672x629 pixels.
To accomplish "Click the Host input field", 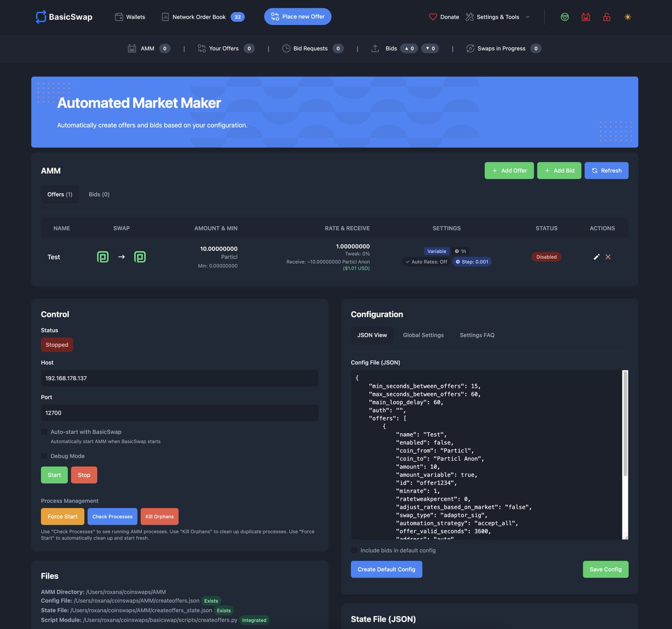I will pos(180,378).
